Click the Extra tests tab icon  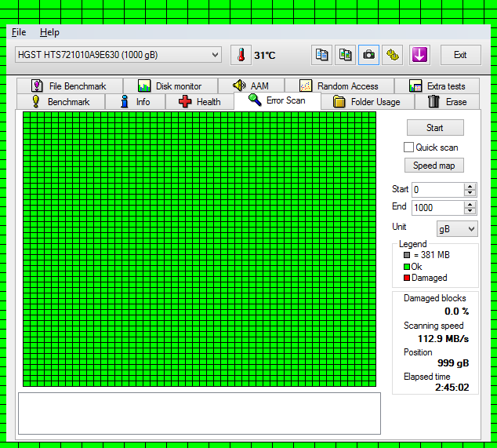(x=415, y=86)
